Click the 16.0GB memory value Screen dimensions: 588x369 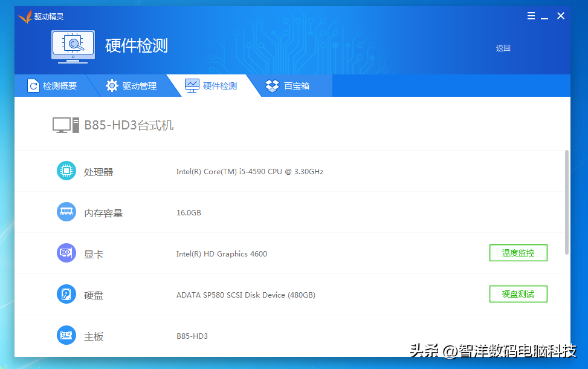(189, 213)
